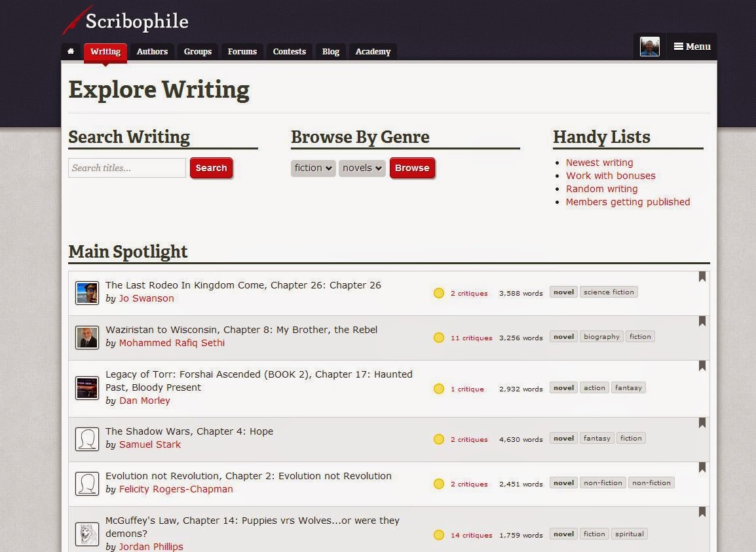Bookmark "The Last Rodeo In Kingdom Come" listing
The width and height of the screenshot is (756, 552).
702,277
